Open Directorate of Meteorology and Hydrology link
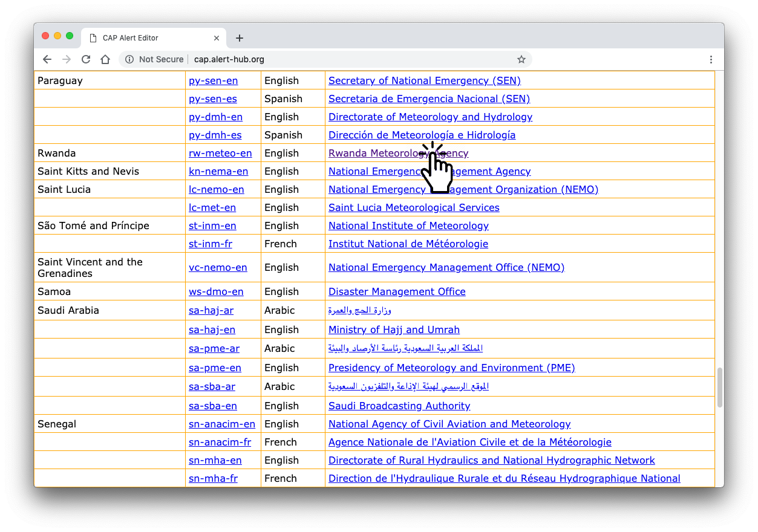This screenshot has height=532, width=758. pos(430,117)
